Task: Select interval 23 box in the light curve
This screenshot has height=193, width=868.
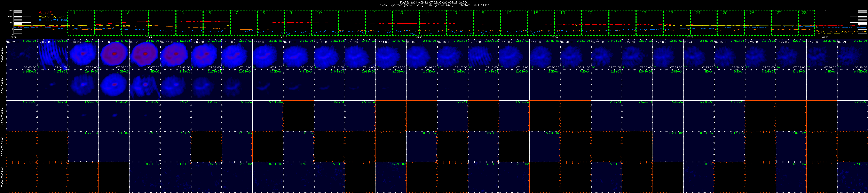Action: (677, 23)
